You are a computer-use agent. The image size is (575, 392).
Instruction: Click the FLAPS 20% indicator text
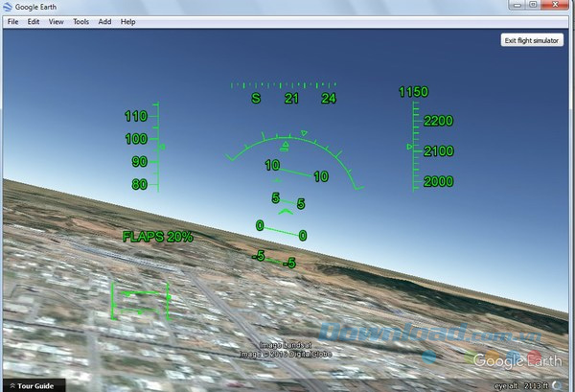pos(157,236)
